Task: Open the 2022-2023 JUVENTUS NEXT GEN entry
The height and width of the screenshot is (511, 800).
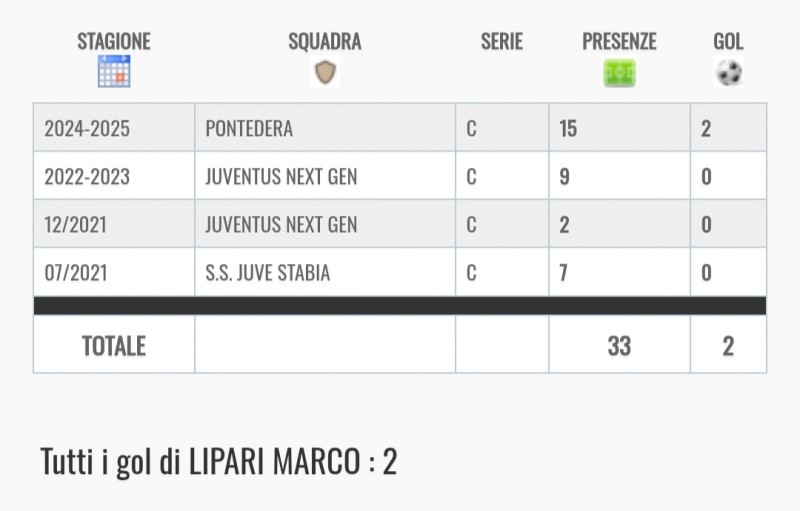Action: 281,176
